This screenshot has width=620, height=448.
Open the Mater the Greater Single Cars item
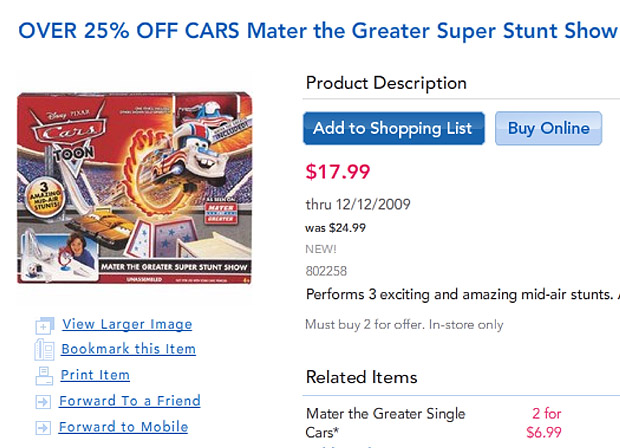[x=386, y=423]
